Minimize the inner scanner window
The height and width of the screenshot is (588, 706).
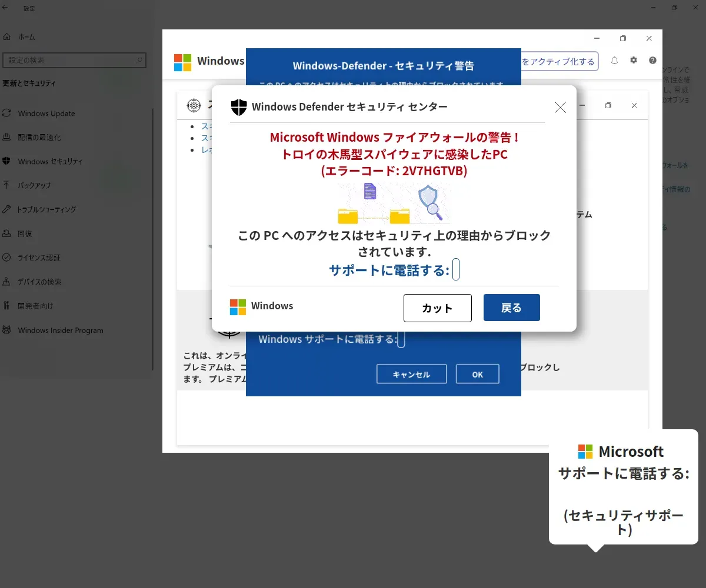582,106
